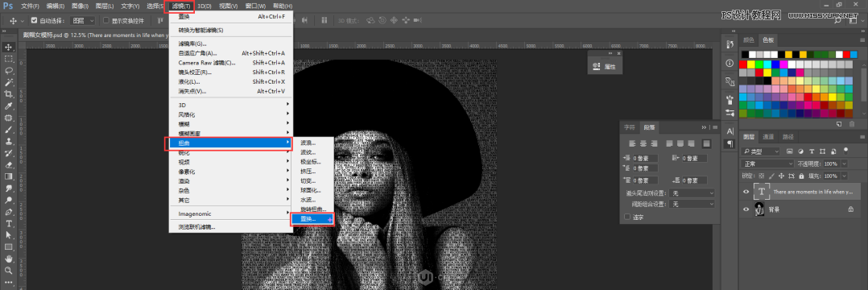This screenshot has height=290, width=868.
Task: Select the Rectangle shape tool
Action: pyautogui.click(x=9, y=246)
